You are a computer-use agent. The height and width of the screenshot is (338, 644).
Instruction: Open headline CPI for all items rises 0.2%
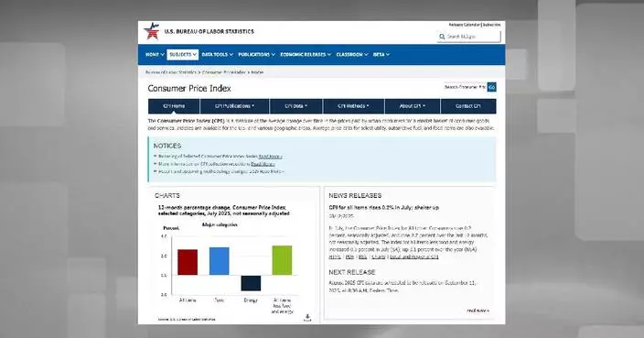click(383, 208)
